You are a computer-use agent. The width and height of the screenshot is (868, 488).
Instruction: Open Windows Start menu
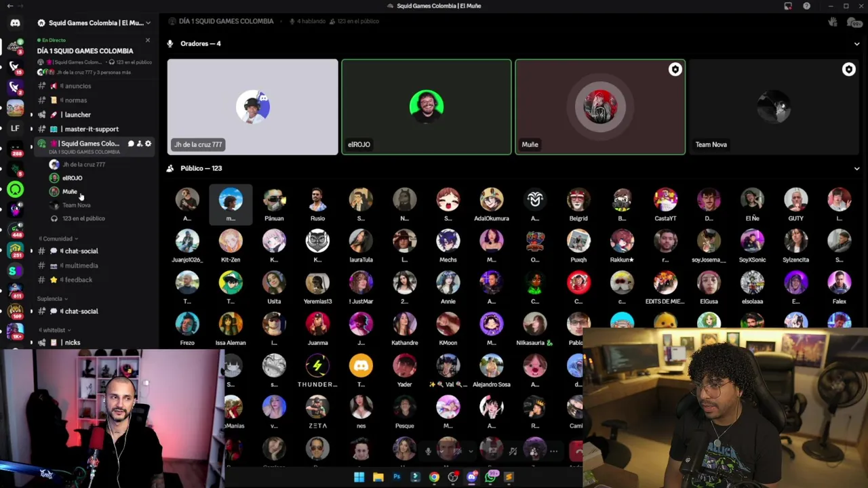(x=359, y=477)
